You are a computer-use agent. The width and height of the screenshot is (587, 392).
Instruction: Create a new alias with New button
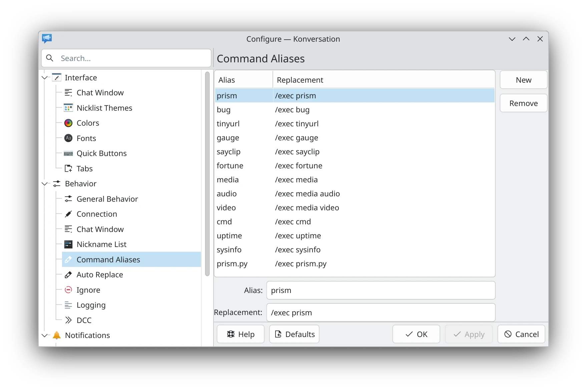(523, 80)
